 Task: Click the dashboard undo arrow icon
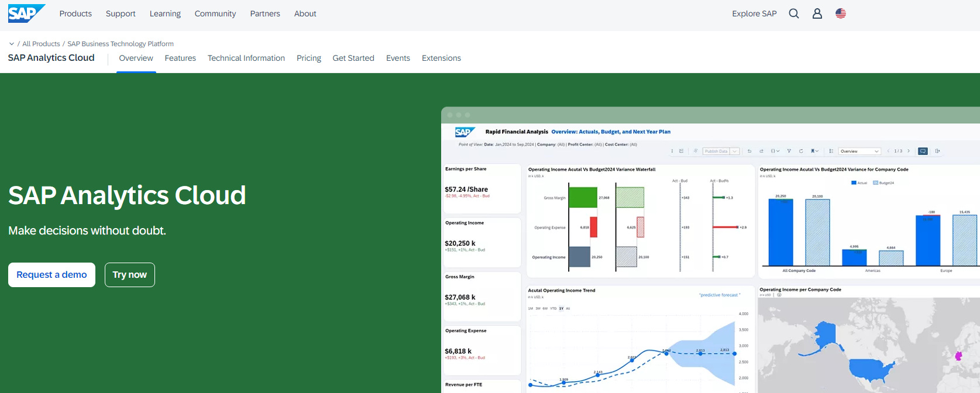tap(749, 151)
